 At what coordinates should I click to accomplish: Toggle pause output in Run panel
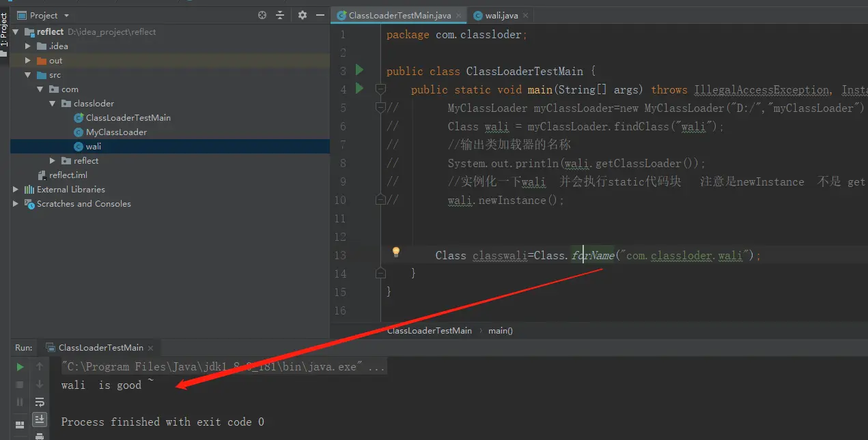click(x=20, y=402)
